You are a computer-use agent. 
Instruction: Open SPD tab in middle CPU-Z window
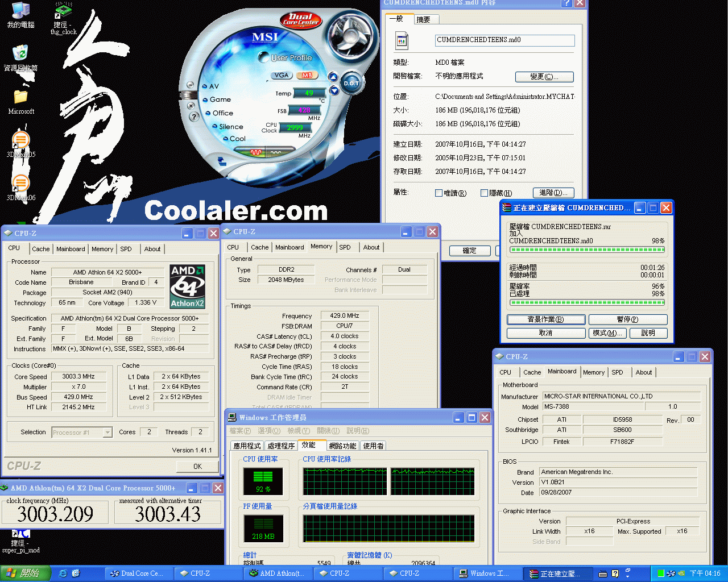345,247
